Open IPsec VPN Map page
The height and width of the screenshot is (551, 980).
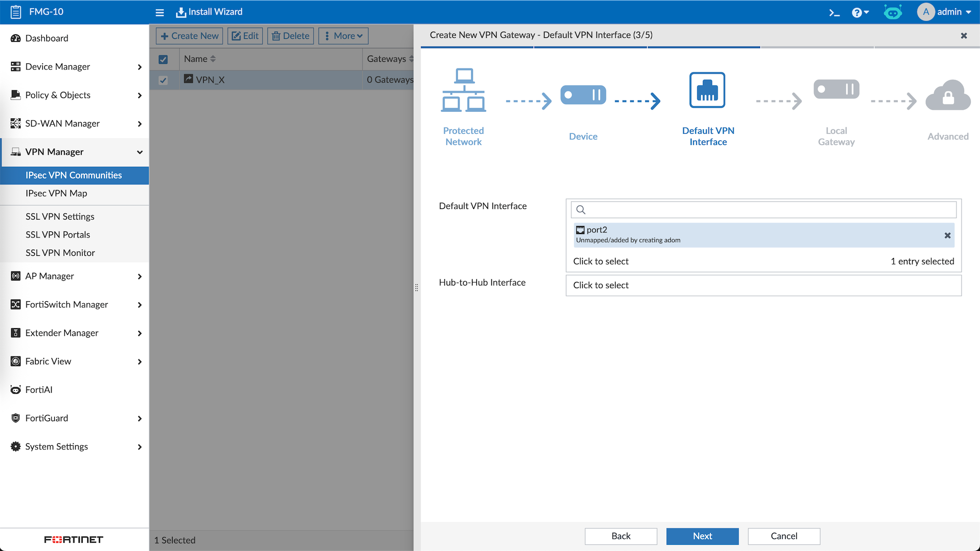[56, 194]
